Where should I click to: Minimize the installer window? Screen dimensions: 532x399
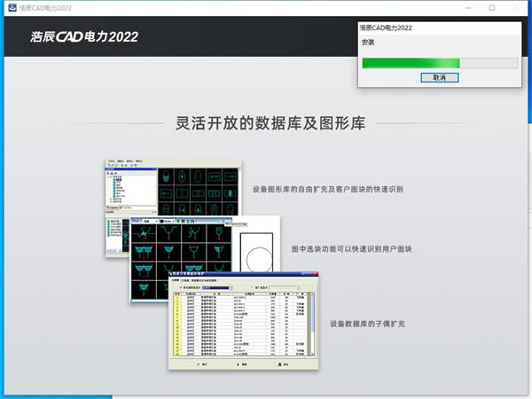pos(466,7)
